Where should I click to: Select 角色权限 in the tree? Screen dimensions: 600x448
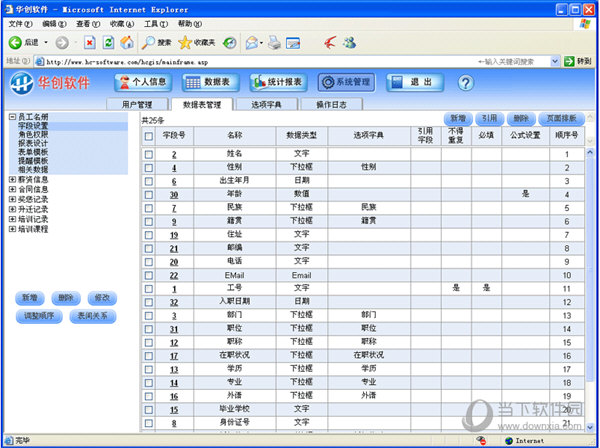33,134
